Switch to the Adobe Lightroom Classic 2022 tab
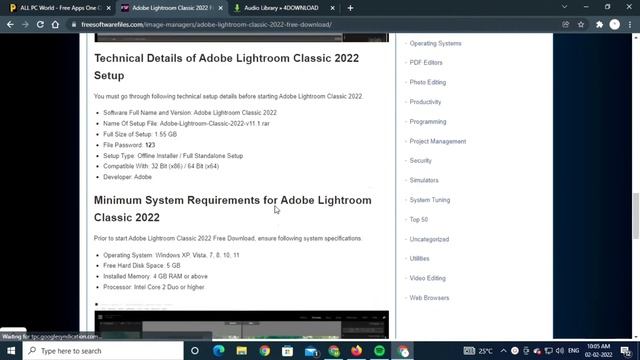This screenshot has width=640, height=360. click(172, 8)
